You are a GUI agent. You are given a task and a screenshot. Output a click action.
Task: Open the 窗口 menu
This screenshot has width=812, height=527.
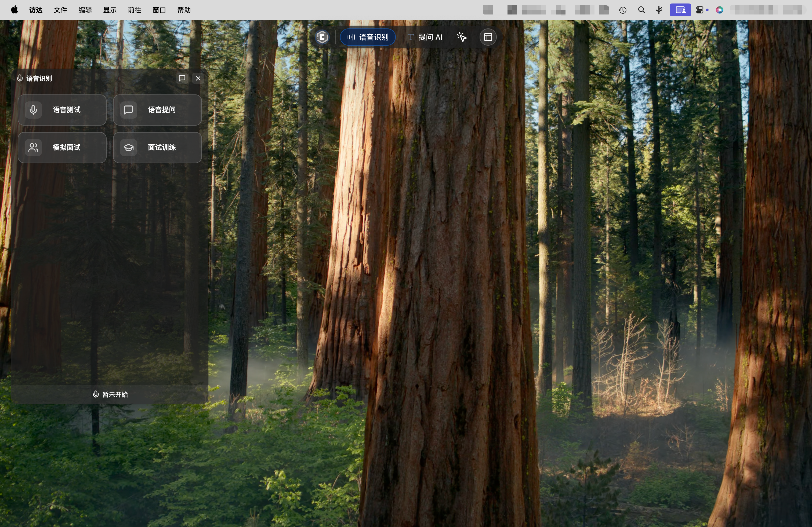coord(159,10)
